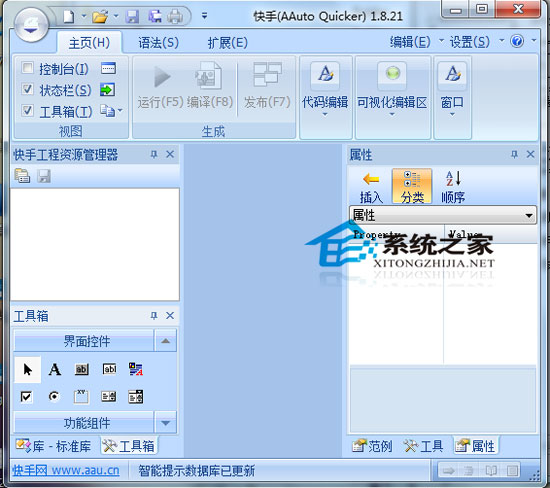Image resolution: width=550 pixels, height=488 pixels.
Task: Pin the 工具箱 panel
Action: (x=154, y=315)
